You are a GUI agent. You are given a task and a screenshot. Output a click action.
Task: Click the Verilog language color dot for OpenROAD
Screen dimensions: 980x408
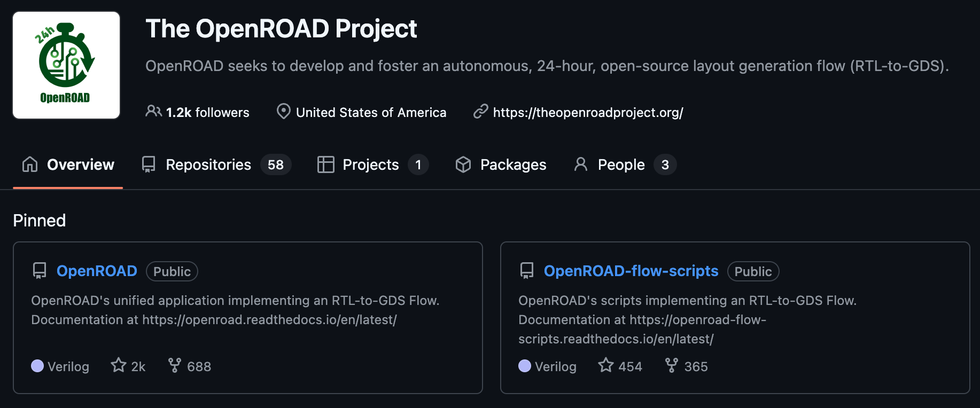(x=37, y=366)
